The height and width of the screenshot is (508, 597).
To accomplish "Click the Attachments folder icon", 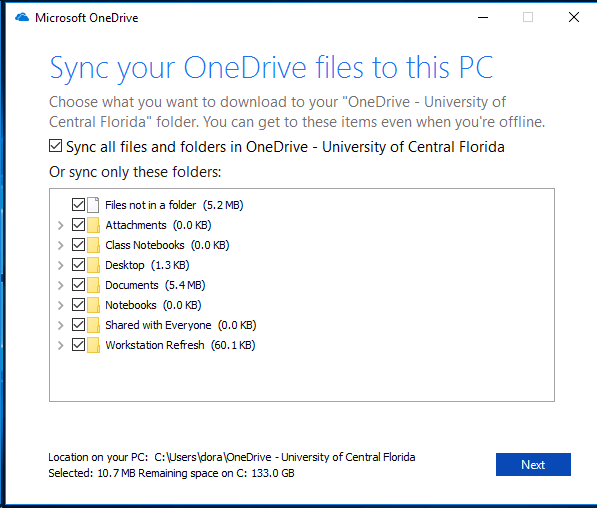I will click(93, 225).
